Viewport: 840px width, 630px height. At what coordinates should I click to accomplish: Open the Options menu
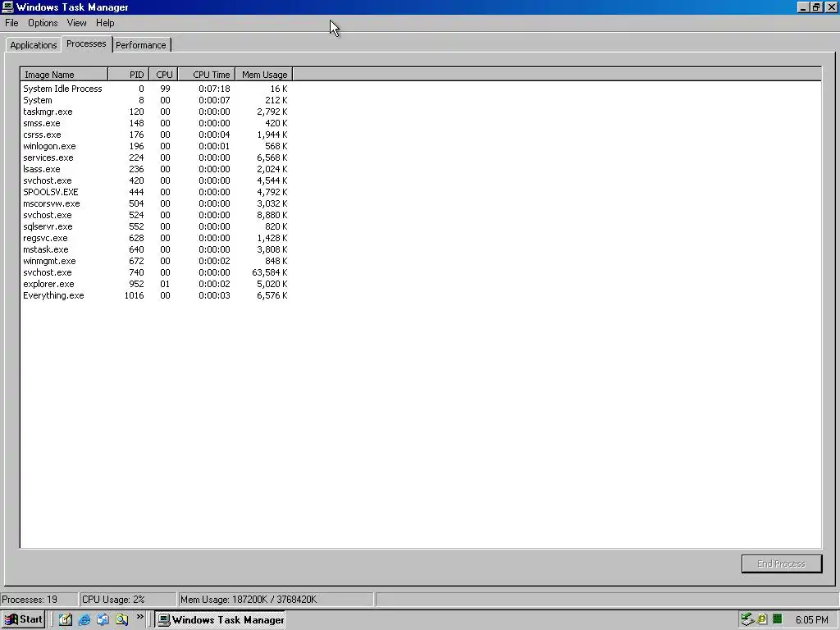43,23
